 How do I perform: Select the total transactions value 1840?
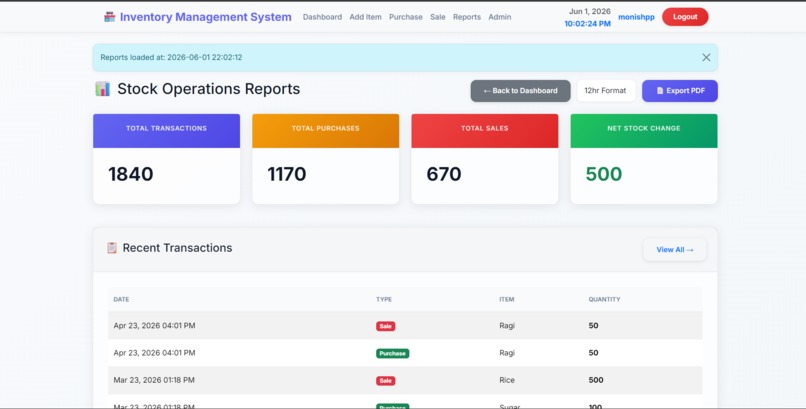(131, 174)
